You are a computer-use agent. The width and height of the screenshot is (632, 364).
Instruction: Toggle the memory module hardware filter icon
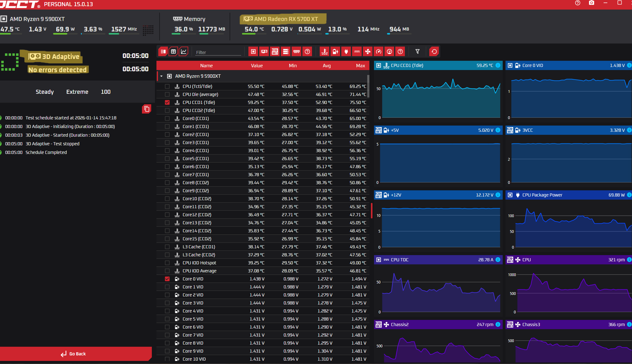coord(297,52)
